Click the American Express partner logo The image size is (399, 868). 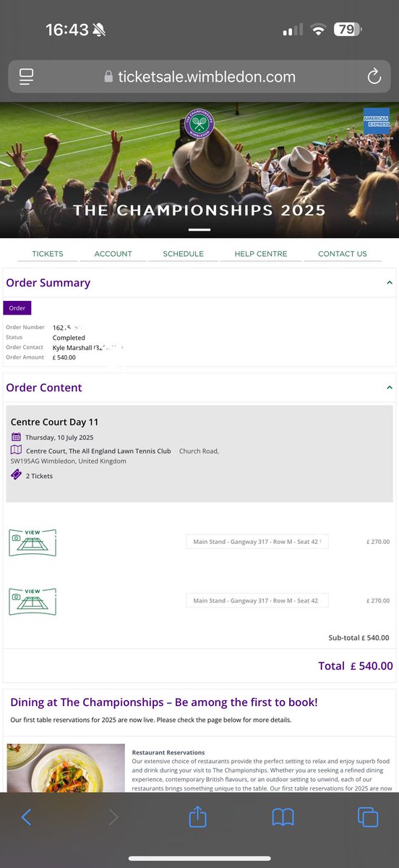pos(376,123)
